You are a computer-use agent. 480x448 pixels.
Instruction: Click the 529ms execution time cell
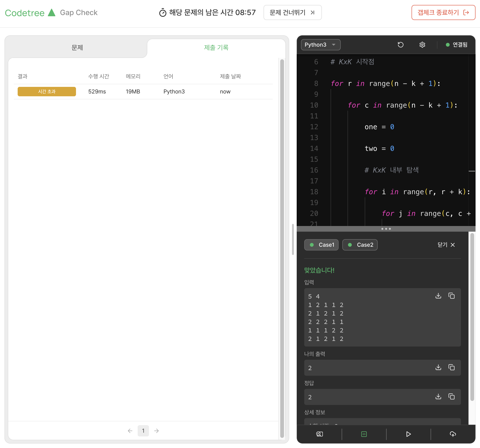tap(97, 92)
